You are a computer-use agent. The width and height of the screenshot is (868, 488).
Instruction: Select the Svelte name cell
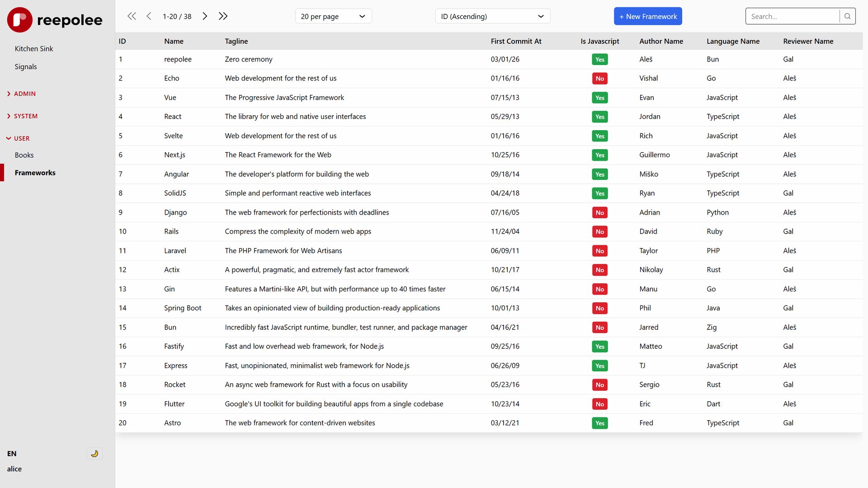[x=174, y=136]
